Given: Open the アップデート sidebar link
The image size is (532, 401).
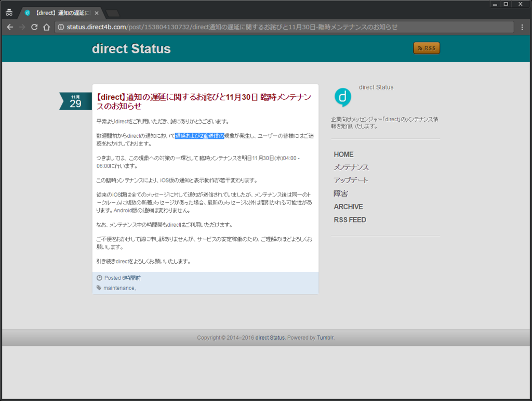Looking at the screenshot, I should [351, 180].
